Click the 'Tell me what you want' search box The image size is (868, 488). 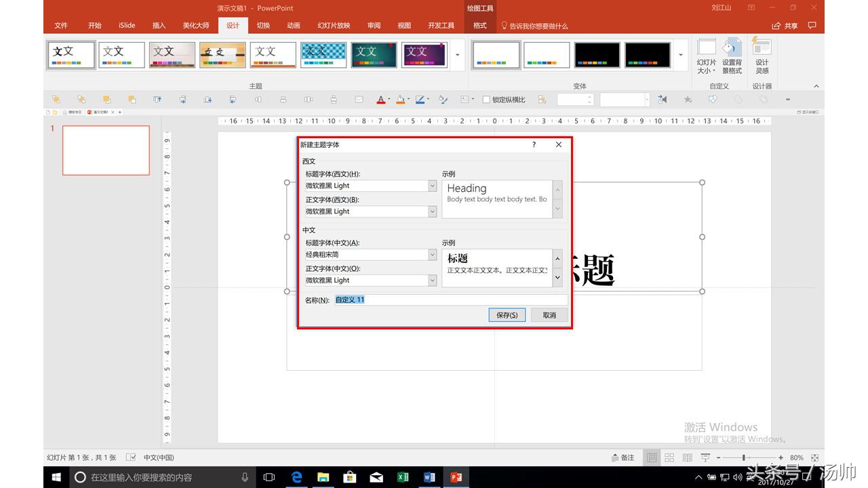534,26
